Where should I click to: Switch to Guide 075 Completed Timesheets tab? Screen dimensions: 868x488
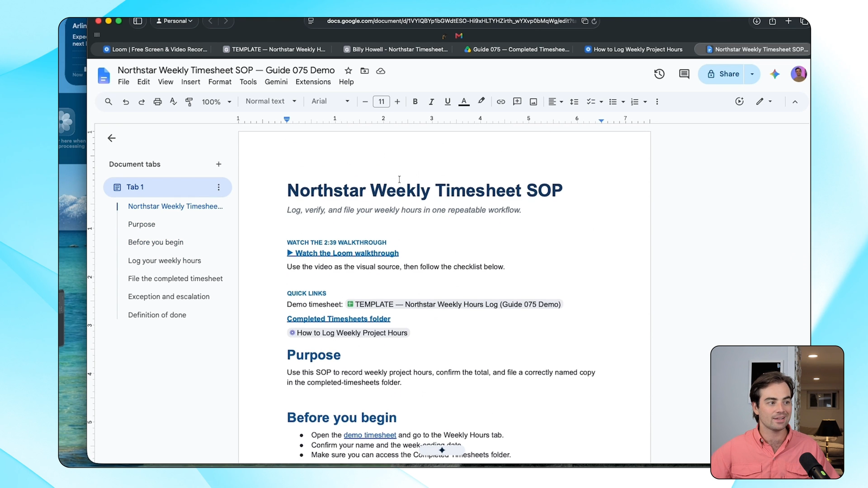(516, 49)
